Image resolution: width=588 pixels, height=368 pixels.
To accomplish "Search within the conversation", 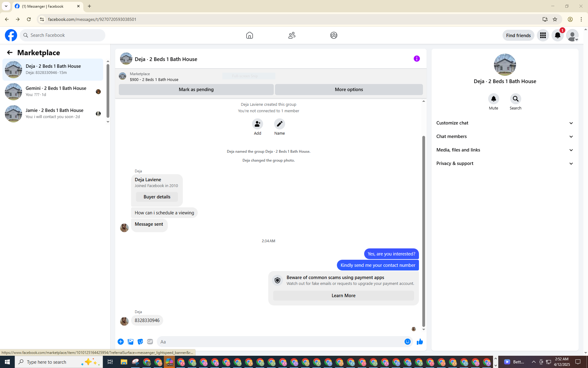I will (516, 99).
